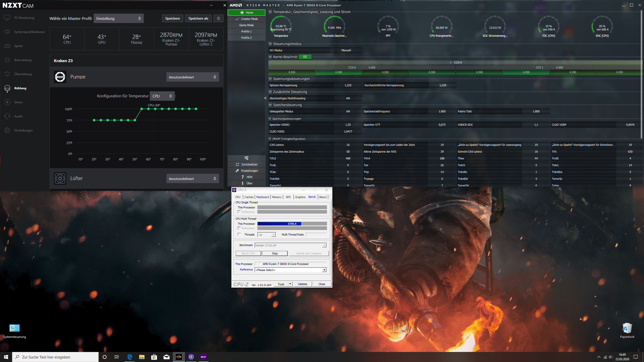Enable the Threads checkbox in CPU-Z
Screen dimensions: 644x362
239,234
